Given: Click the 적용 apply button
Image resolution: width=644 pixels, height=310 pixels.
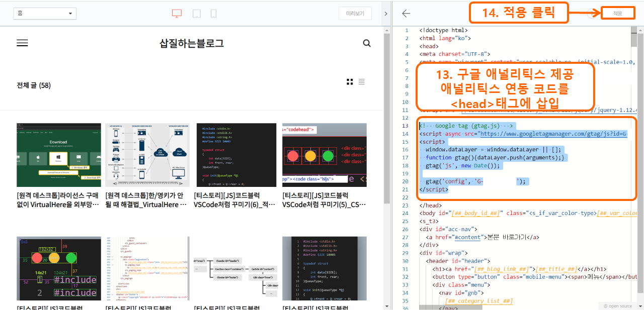Looking at the screenshot, I should click(x=618, y=13).
